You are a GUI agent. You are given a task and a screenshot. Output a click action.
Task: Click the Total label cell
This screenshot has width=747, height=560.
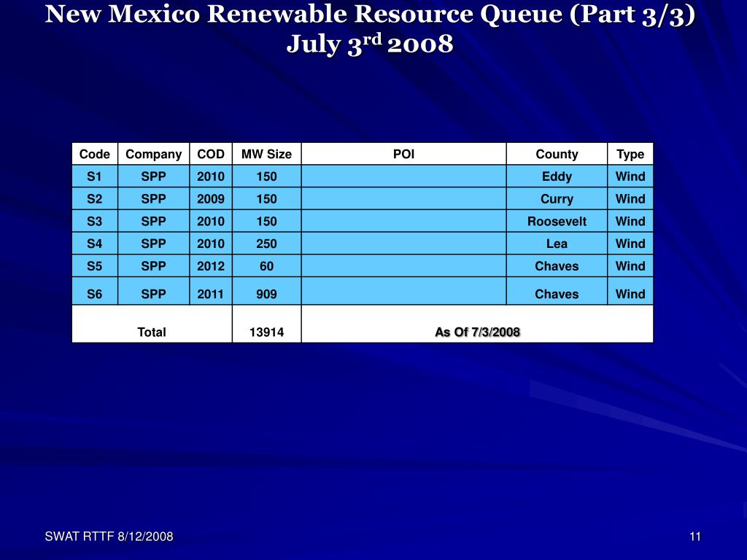152,324
